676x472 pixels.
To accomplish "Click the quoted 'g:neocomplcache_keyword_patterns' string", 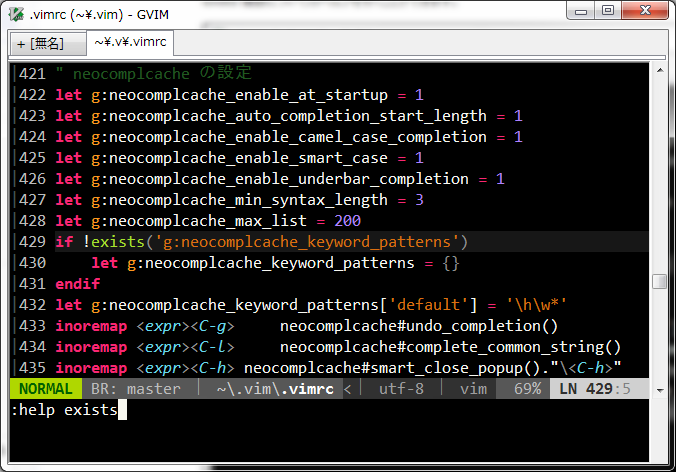I will [x=307, y=242].
